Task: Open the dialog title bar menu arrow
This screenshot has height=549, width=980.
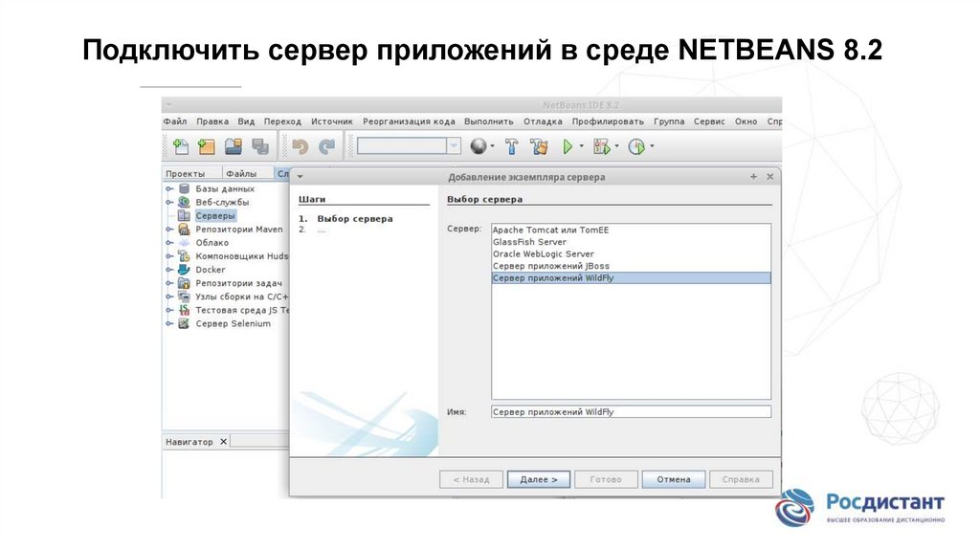Action: pos(300,177)
